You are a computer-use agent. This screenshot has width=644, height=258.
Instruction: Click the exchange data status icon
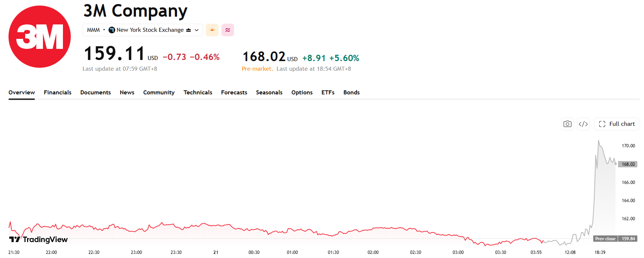(x=188, y=30)
